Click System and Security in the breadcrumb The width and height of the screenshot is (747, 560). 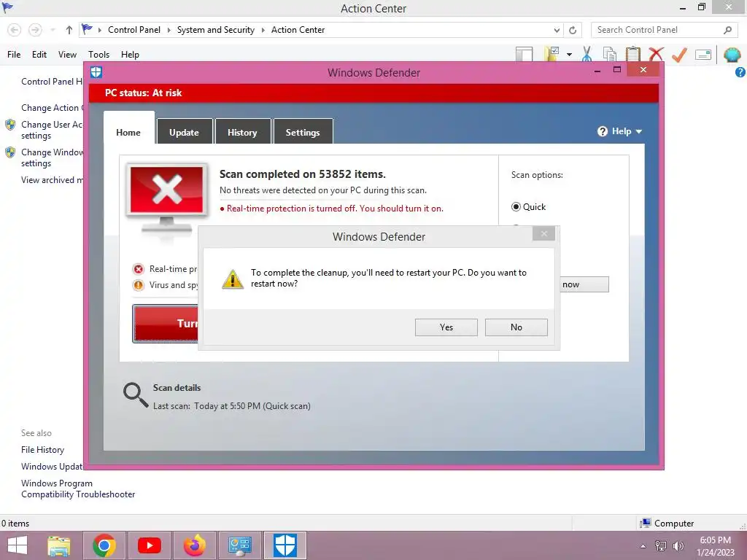point(215,29)
